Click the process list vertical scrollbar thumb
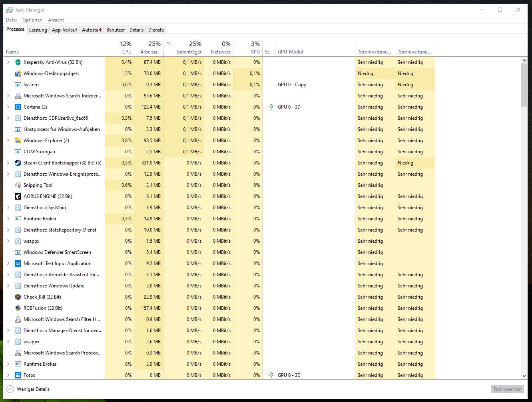Image resolution: width=532 pixels, height=402 pixels. pyautogui.click(x=524, y=85)
